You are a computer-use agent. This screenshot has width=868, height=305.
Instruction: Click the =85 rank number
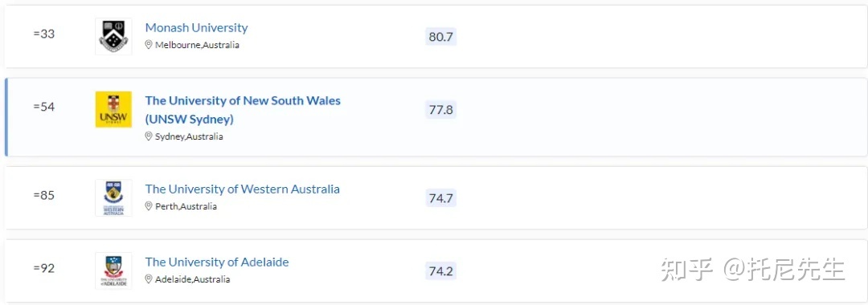point(43,196)
